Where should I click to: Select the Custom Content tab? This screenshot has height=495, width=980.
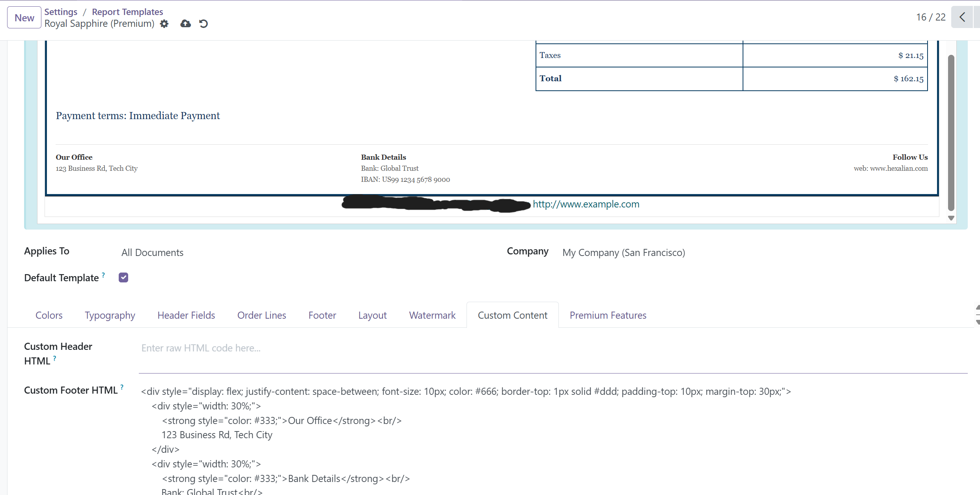(x=513, y=315)
